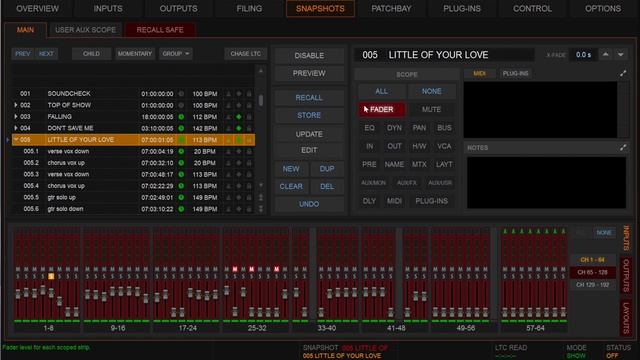Click the X-FADE 0.0 s value field
640x360 pixels.
pos(583,55)
